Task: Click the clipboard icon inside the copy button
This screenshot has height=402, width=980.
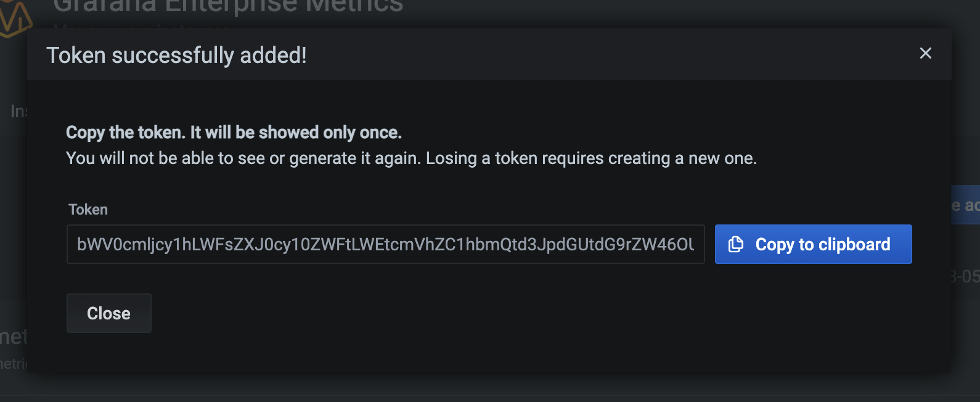Action: tap(735, 244)
